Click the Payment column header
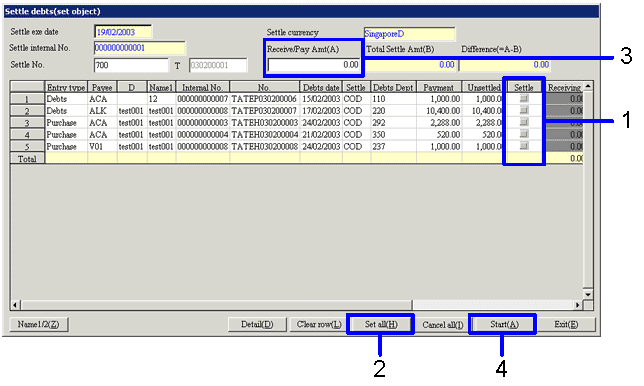 [x=439, y=87]
